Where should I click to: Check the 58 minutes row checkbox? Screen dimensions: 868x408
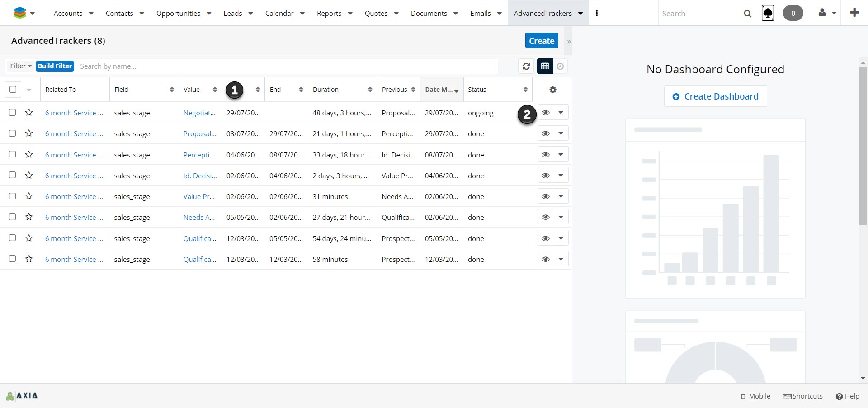click(x=13, y=259)
